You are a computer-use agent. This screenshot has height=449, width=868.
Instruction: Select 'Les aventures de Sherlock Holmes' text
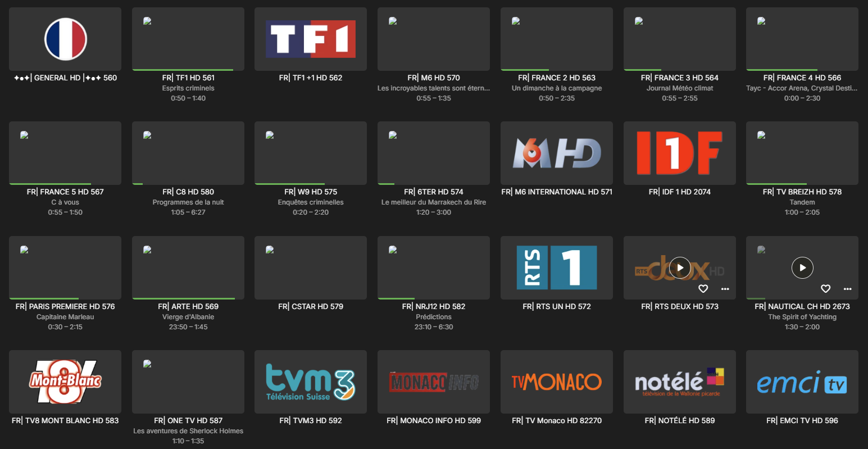(x=188, y=431)
